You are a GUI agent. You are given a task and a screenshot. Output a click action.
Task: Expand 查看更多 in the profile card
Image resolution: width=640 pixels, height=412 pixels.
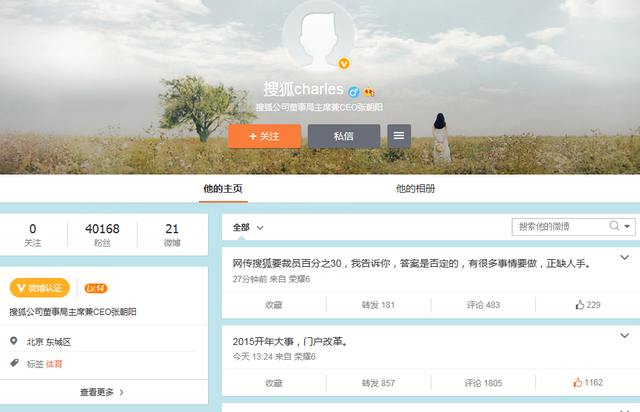point(103,393)
